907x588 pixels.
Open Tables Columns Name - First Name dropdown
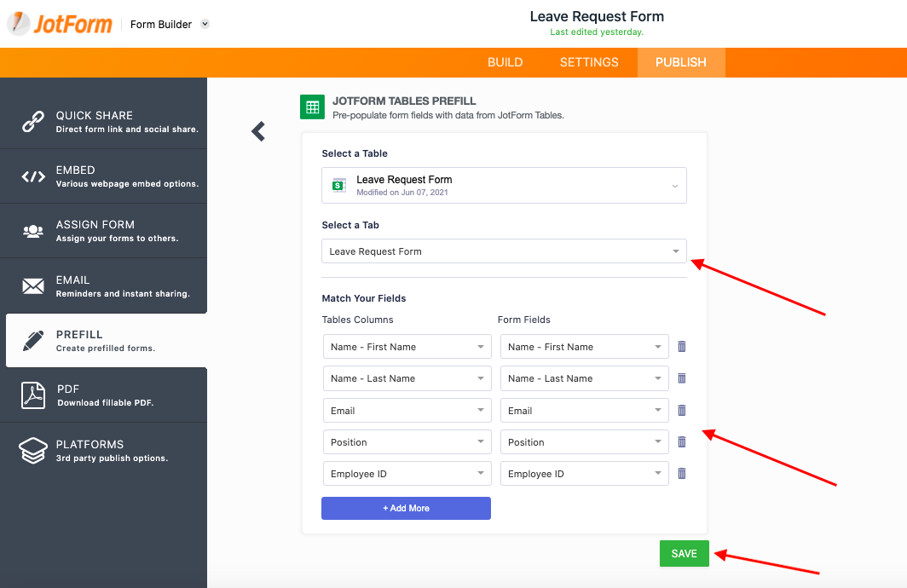[407, 346]
